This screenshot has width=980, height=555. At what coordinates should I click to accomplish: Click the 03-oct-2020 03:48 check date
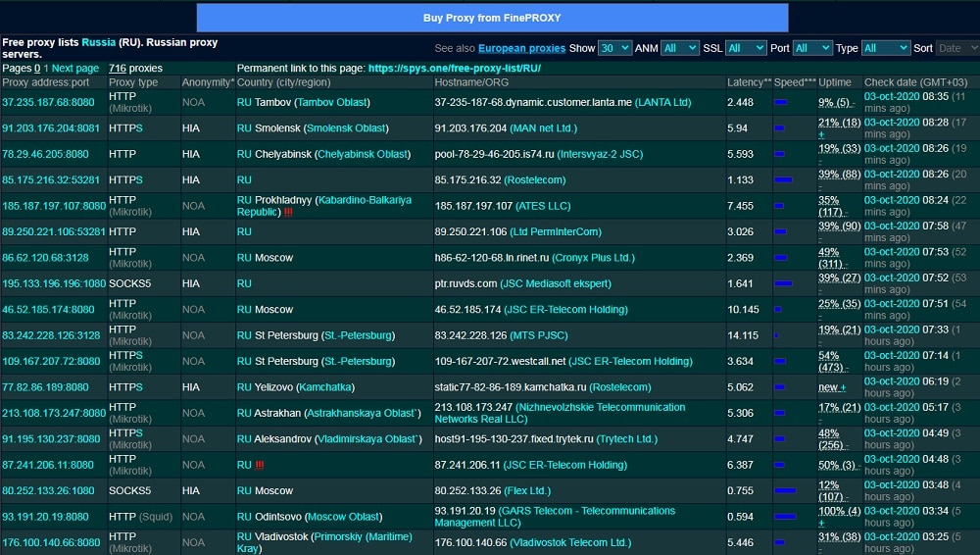(906, 485)
